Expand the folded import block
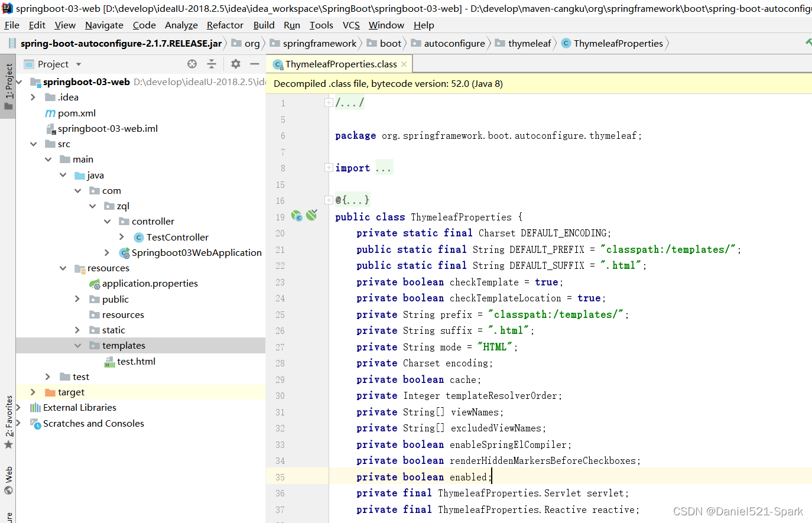This screenshot has height=523, width=812. (329, 168)
